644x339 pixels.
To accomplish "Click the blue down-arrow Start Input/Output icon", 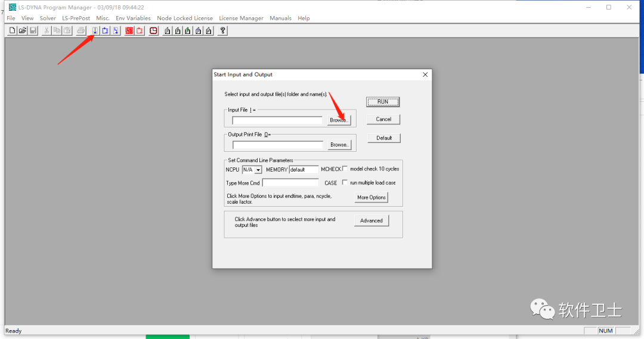I will tap(95, 30).
